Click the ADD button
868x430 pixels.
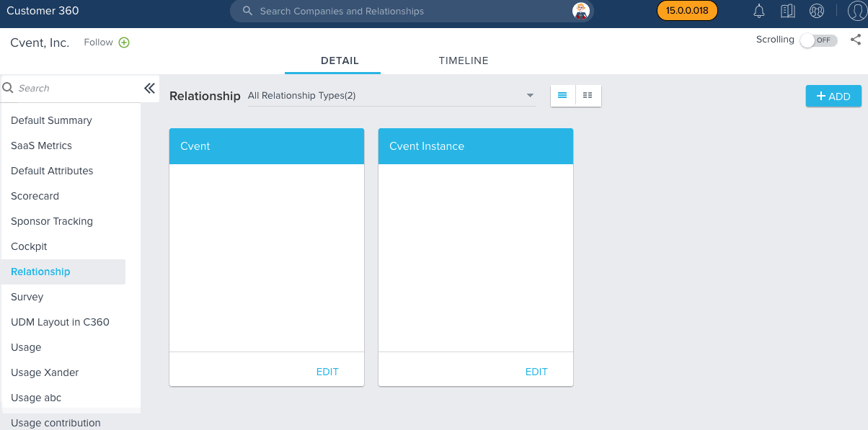pos(833,96)
